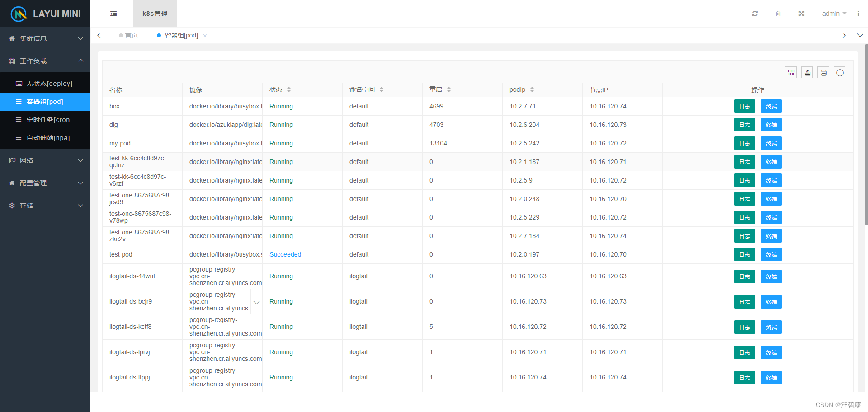Click the 镜像 column header
Screen dimensions: 868x412
pos(196,90)
